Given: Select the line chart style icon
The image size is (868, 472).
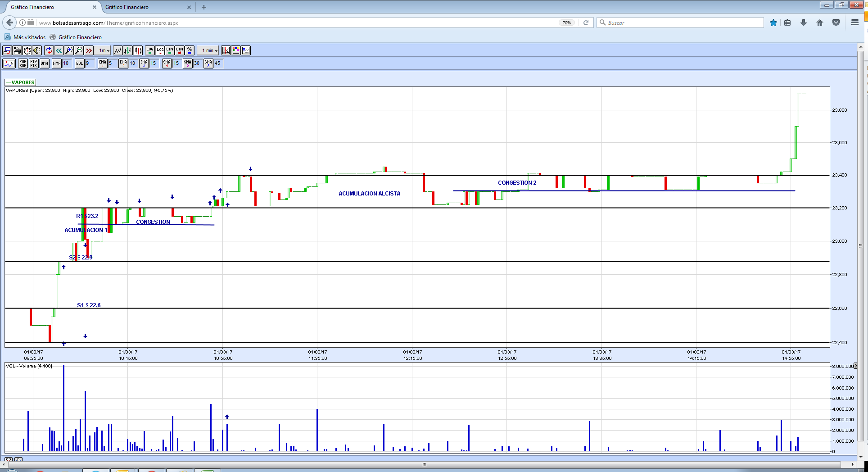Looking at the screenshot, I should [118, 50].
